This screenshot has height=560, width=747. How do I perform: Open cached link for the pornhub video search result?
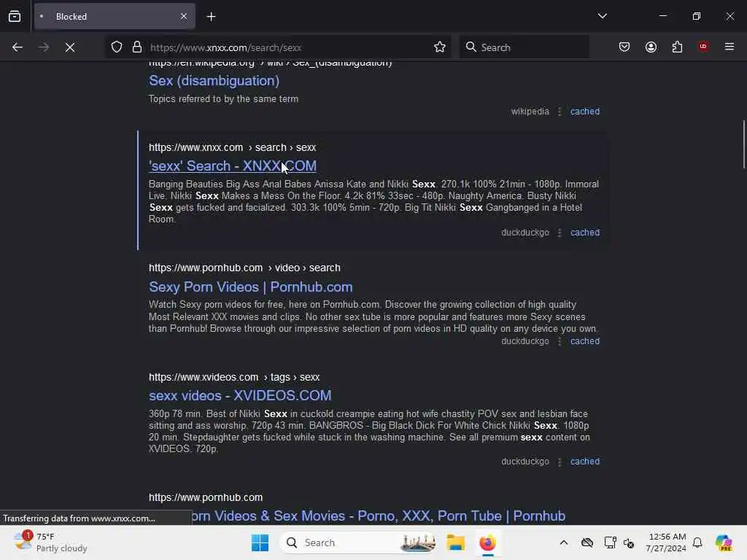(584, 341)
